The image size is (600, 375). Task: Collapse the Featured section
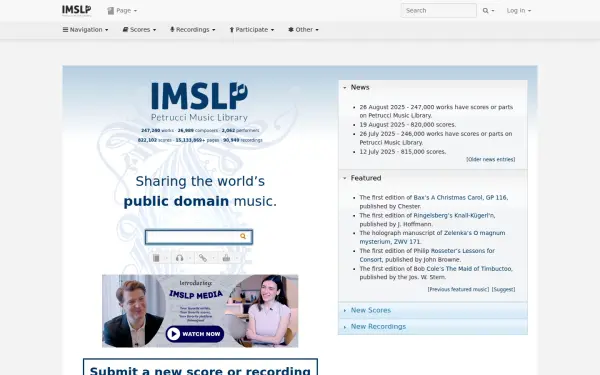click(362, 178)
